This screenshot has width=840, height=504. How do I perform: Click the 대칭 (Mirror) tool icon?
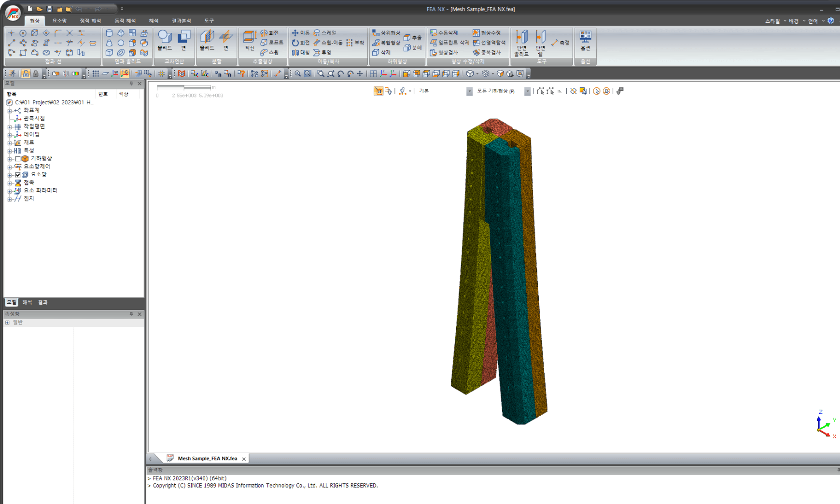pyautogui.click(x=301, y=52)
